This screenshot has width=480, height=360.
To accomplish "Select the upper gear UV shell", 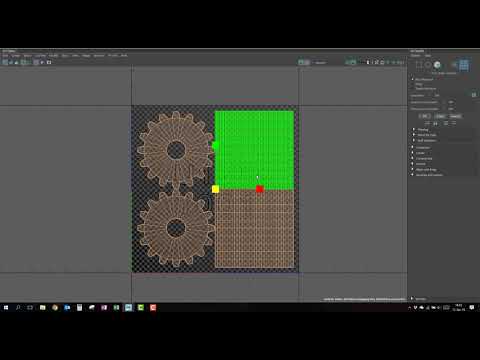I will pyautogui.click(x=176, y=150).
